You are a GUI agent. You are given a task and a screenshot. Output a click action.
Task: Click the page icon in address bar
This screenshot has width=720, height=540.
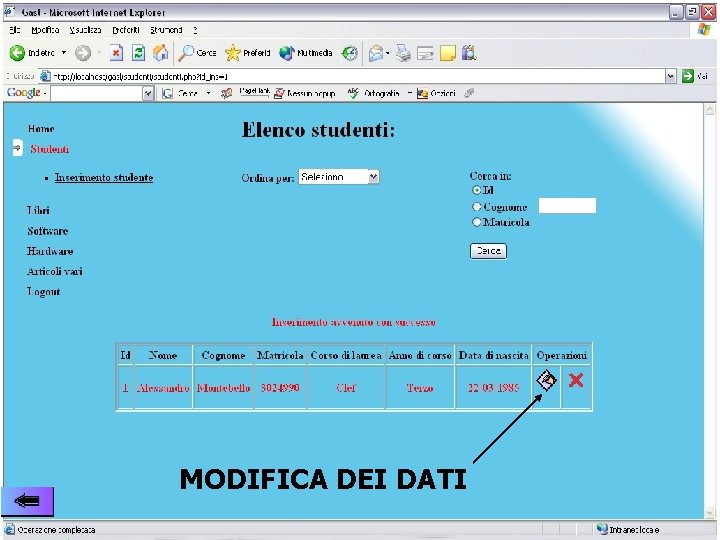[x=45, y=76]
